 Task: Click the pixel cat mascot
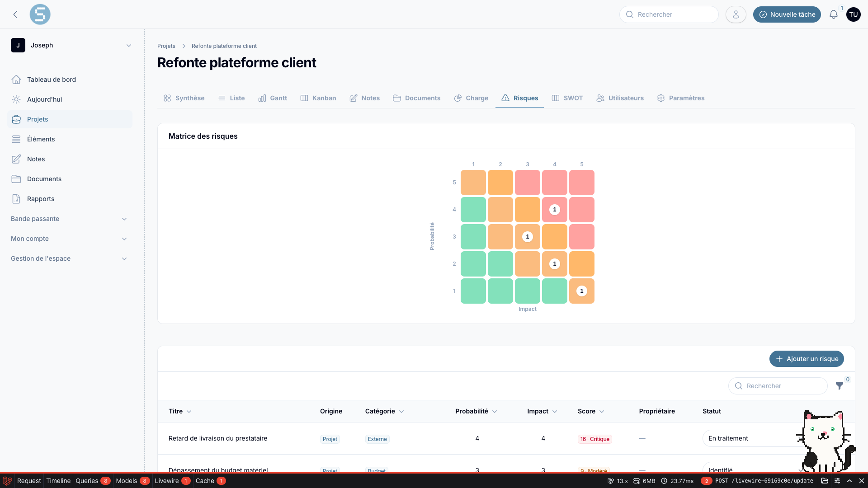pos(826,441)
